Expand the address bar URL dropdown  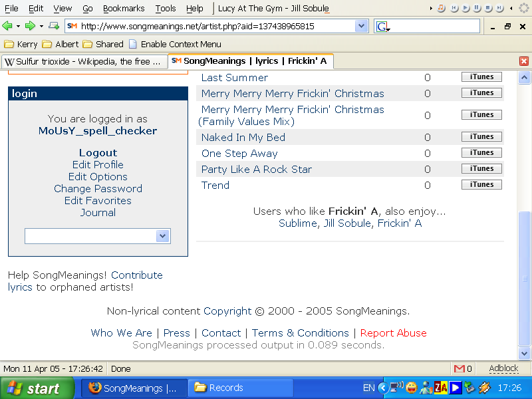(361, 26)
